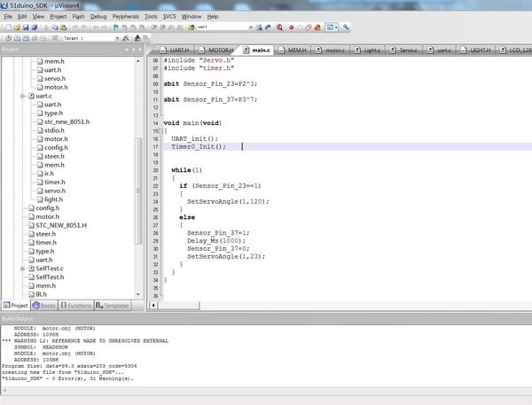
Task: Click the Insert breakpoint red dot icon
Action: [293, 27]
